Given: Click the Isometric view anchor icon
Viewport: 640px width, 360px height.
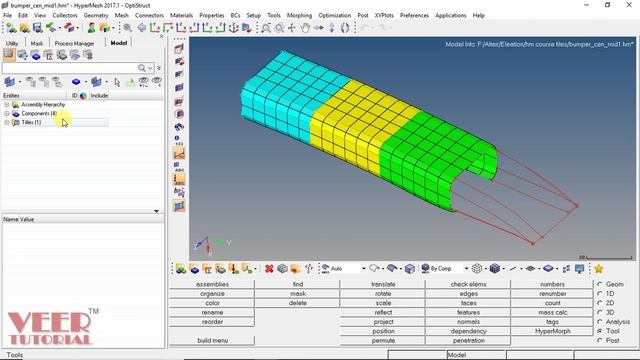Looking at the screenshot, I should 233,28.
